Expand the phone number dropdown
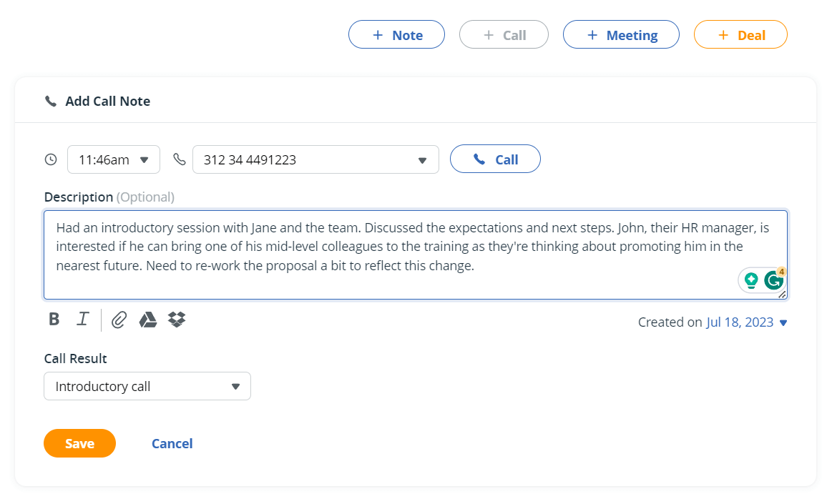The width and height of the screenshot is (832, 504). click(421, 159)
